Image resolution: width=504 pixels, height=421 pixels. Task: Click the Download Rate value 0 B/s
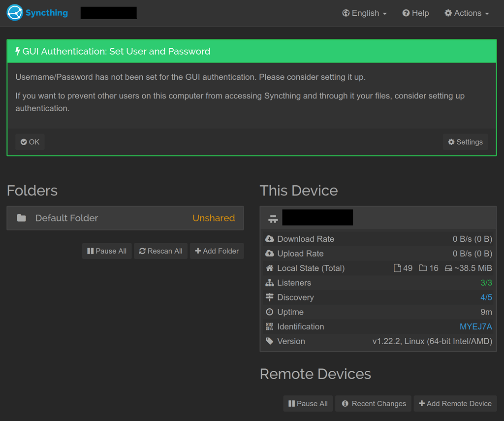point(472,239)
